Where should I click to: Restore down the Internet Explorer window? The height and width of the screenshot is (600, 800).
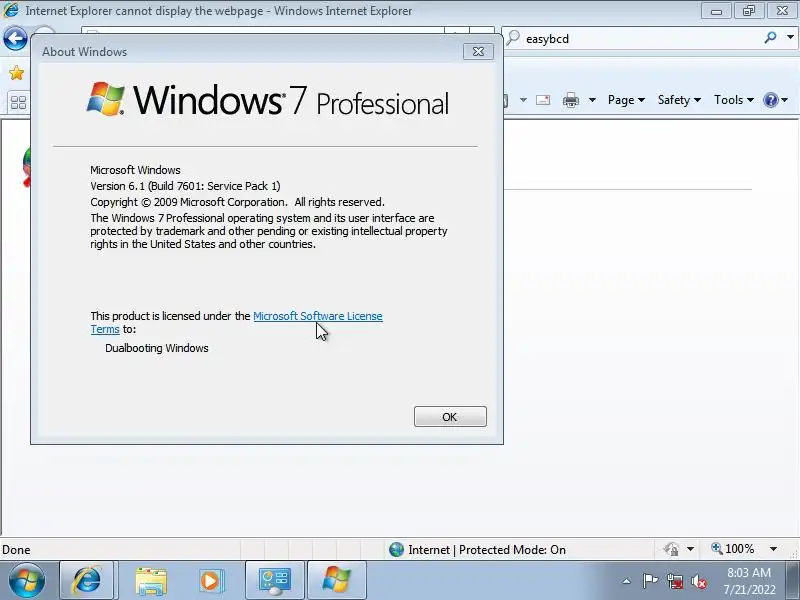tap(748, 11)
